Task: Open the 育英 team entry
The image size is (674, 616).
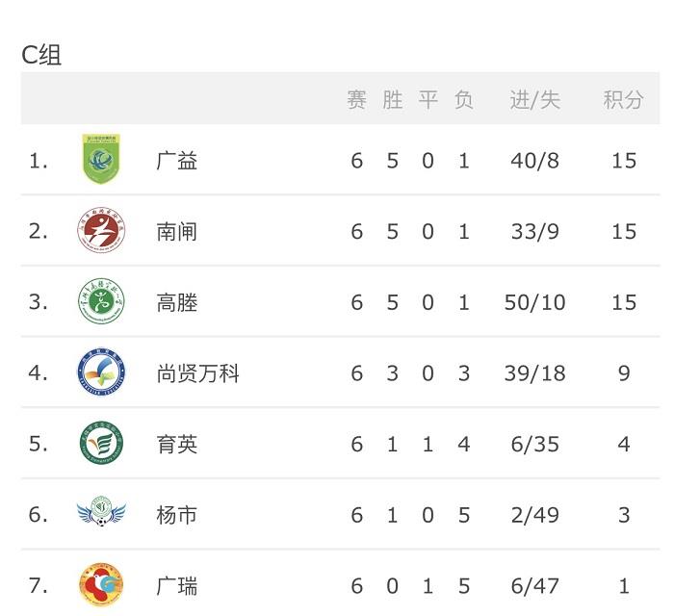Action: pos(176,444)
